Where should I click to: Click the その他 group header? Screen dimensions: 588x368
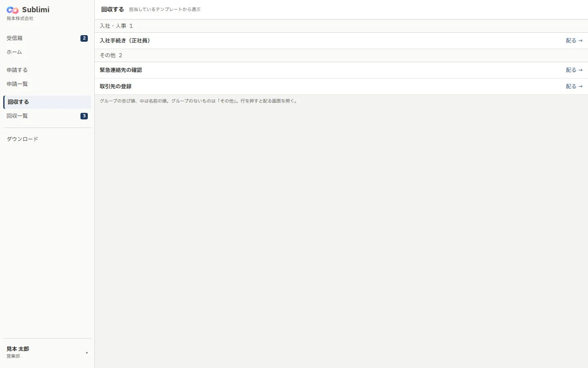pos(341,55)
